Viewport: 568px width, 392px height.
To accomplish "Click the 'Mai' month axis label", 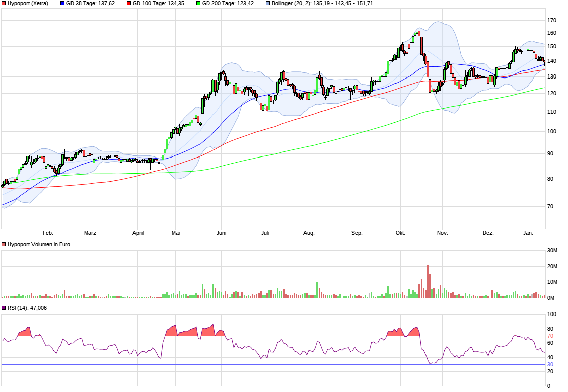I will (176, 233).
